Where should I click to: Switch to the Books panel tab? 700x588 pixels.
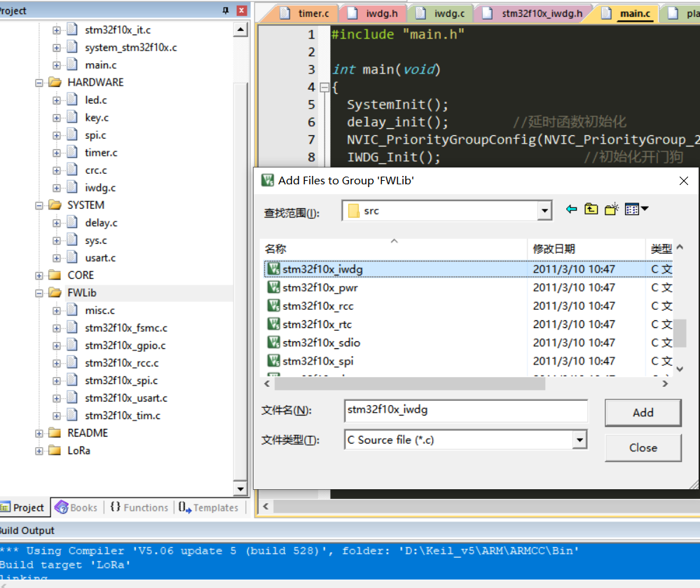tap(76, 507)
